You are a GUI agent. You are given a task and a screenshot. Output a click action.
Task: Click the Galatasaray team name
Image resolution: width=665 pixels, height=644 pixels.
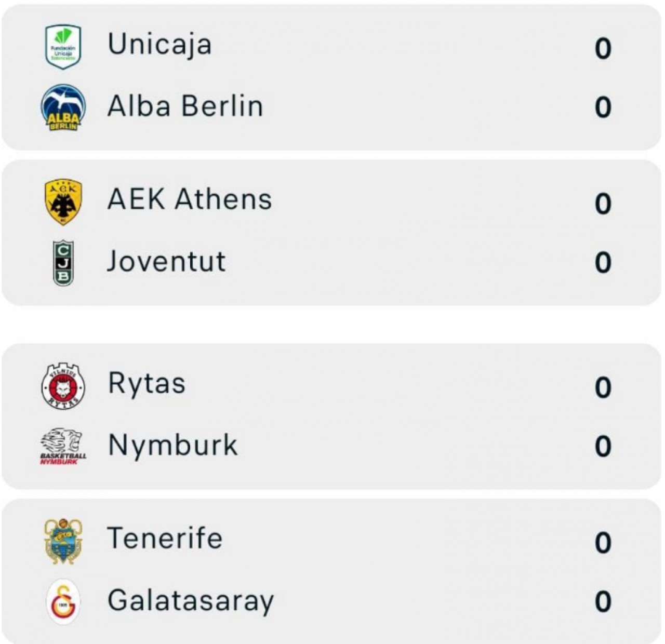pos(191,601)
